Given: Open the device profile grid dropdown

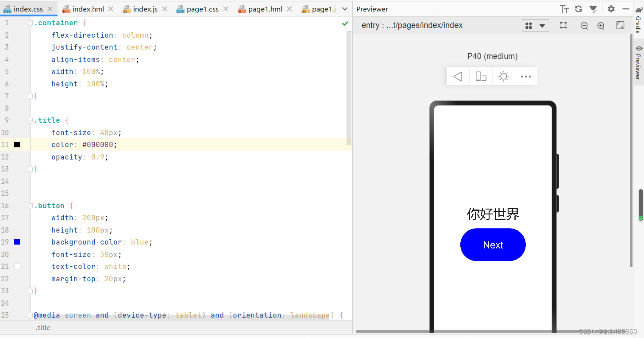Looking at the screenshot, I should [536, 26].
